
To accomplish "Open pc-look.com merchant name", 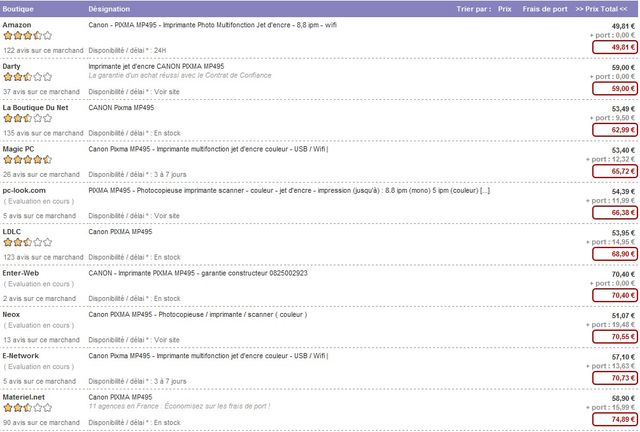I will click(24, 190).
